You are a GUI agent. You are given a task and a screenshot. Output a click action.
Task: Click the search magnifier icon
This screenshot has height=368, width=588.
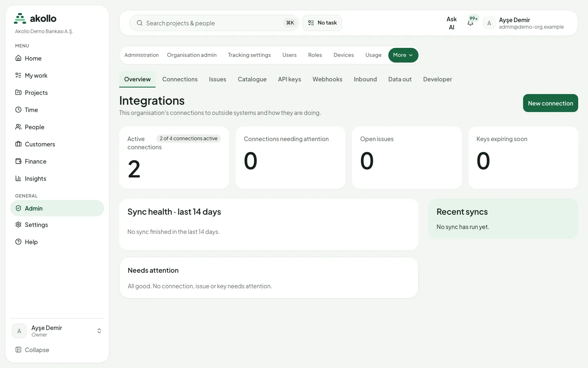pos(140,23)
